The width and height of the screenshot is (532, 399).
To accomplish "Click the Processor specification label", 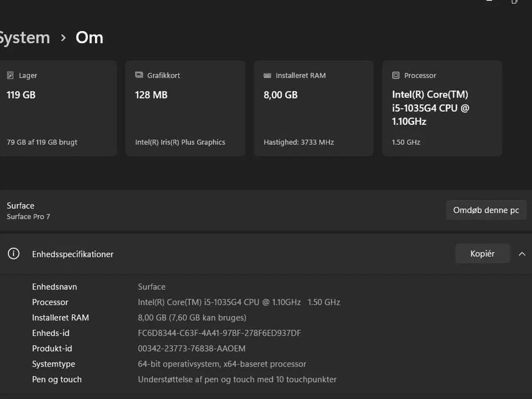I will pyautogui.click(x=50, y=302).
